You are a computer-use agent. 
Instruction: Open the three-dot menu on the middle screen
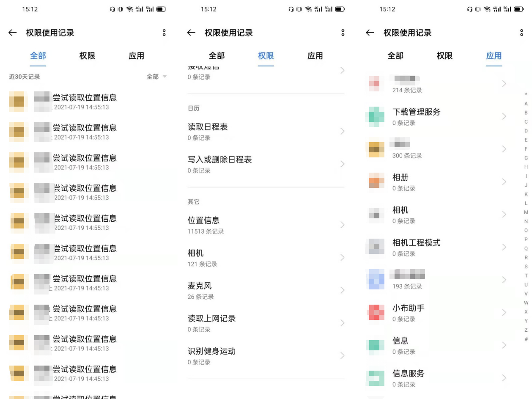343,33
